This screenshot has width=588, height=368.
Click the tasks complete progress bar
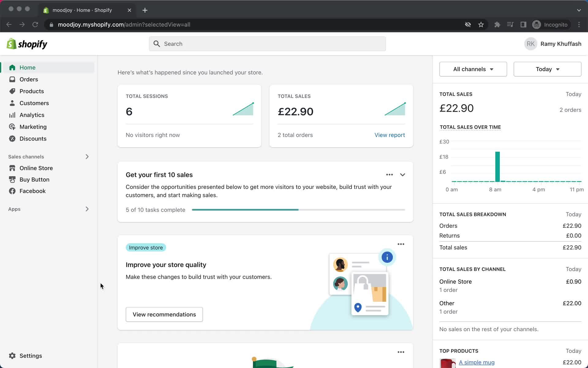click(x=298, y=210)
